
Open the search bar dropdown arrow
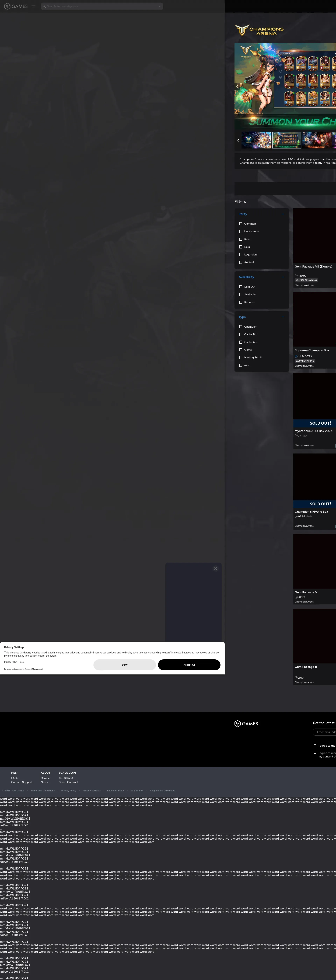coord(160,6)
